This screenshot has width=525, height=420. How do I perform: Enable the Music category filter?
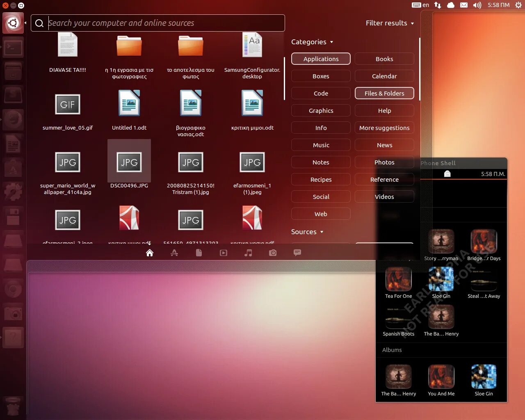(x=321, y=145)
